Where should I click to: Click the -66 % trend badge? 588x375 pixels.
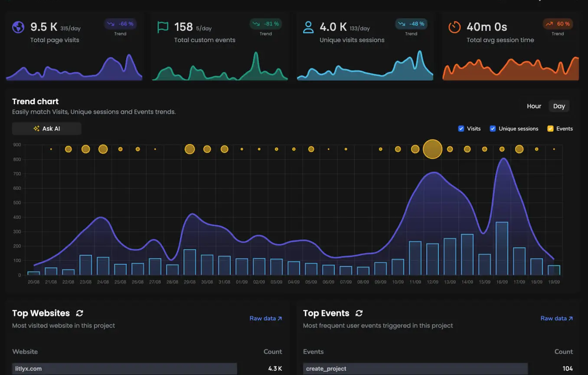(x=120, y=24)
